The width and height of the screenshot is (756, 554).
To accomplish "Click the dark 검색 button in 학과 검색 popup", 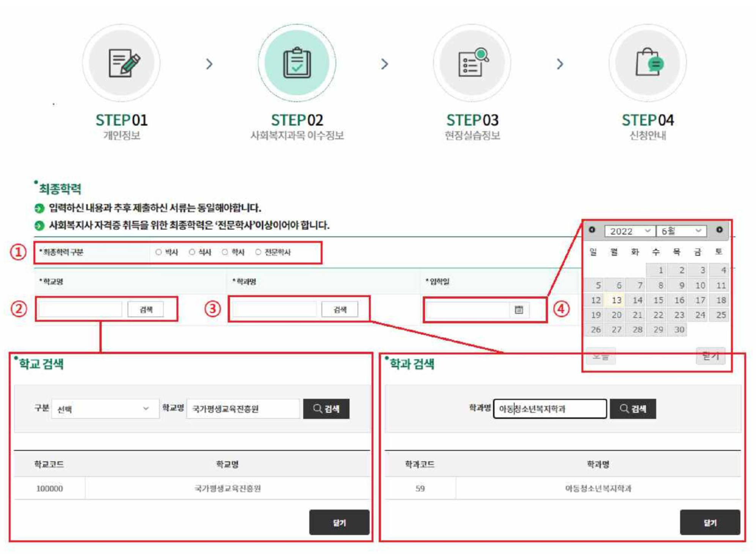I will tap(633, 409).
